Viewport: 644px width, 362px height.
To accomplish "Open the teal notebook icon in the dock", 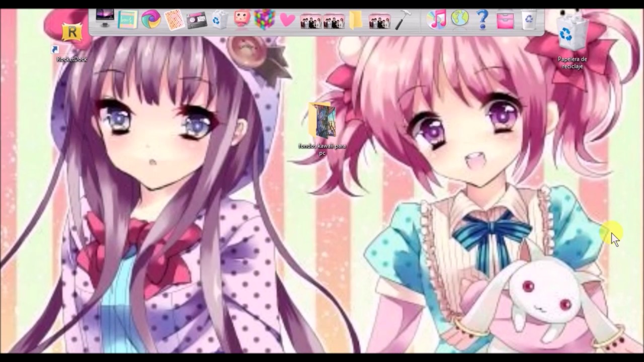I will [127, 20].
